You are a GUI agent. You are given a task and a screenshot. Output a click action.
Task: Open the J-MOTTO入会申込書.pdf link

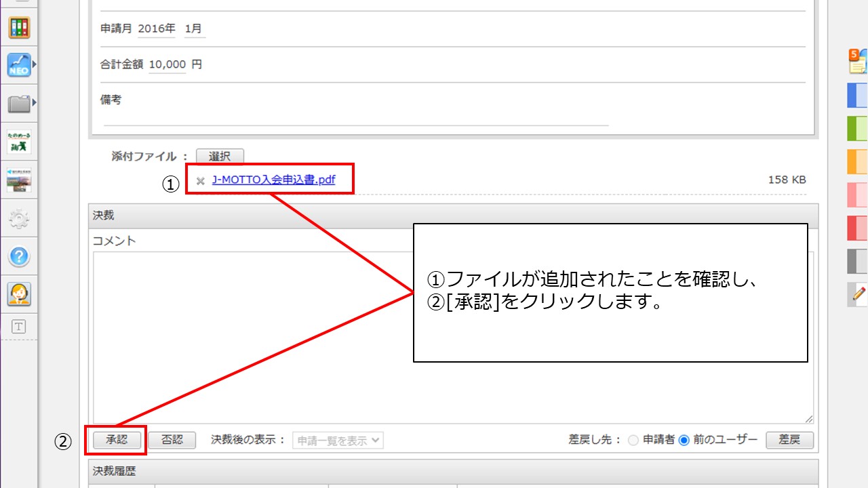click(273, 180)
